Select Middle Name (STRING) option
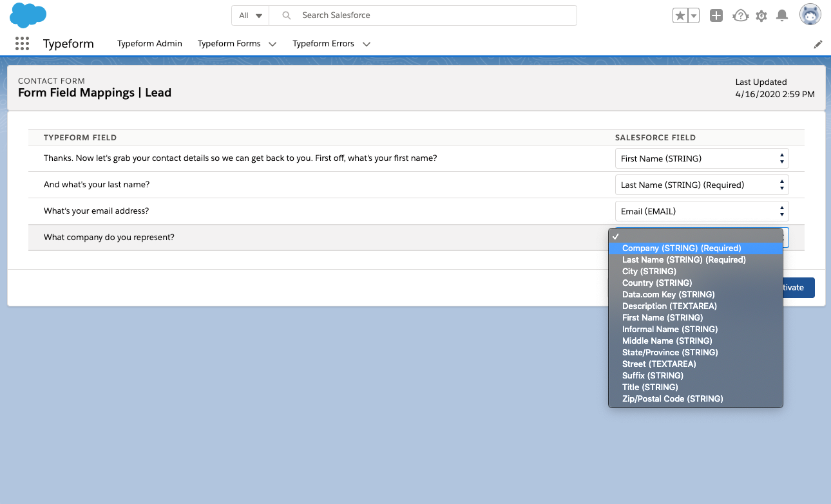Image resolution: width=831 pixels, height=504 pixels. tap(696, 341)
